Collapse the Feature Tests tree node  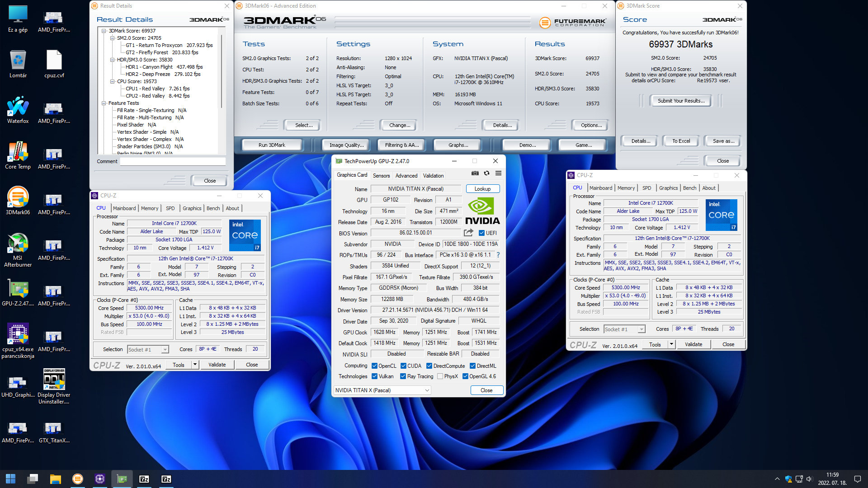click(104, 103)
